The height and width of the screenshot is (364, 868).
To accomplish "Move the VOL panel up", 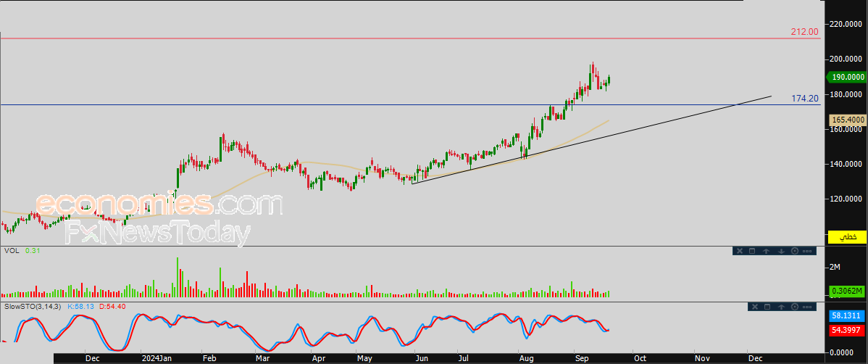I will pos(766,251).
